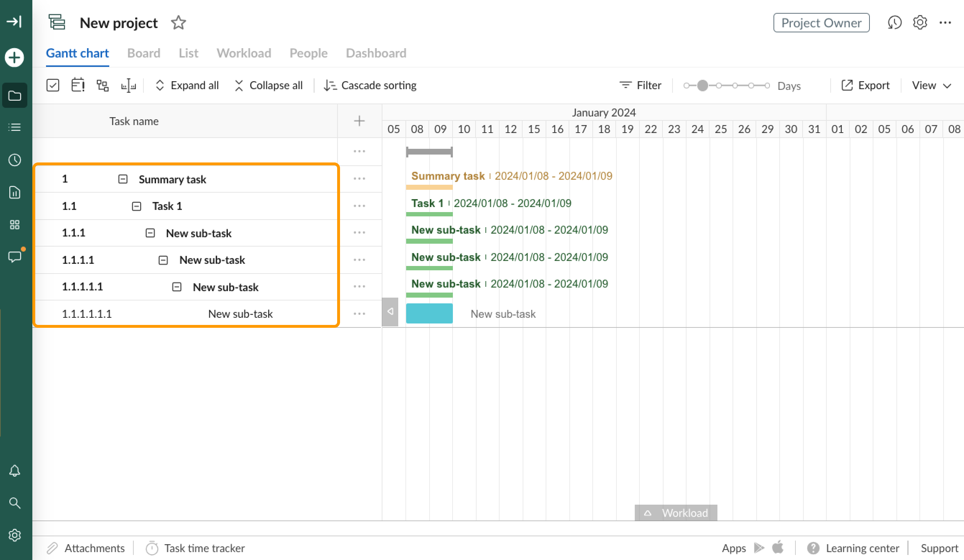Viewport: 964px width, 560px height.
Task: Open comments via the chat bubble icon
Action: [14, 257]
